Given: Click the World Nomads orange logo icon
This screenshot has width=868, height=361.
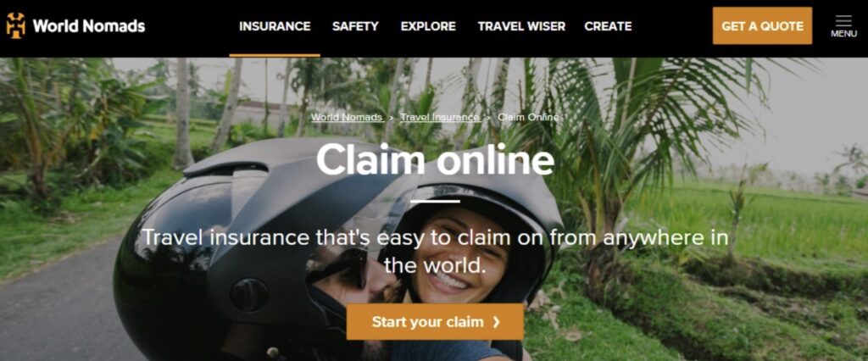Looking at the screenshot, I should click(16, 25).
